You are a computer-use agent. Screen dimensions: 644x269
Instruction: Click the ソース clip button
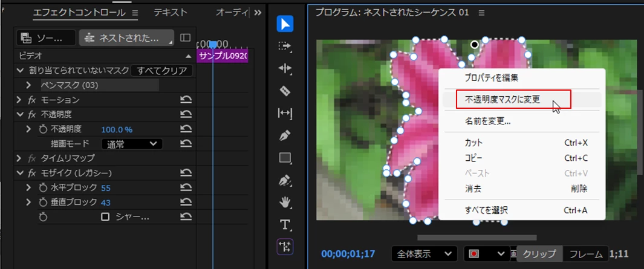coord(46,38)
